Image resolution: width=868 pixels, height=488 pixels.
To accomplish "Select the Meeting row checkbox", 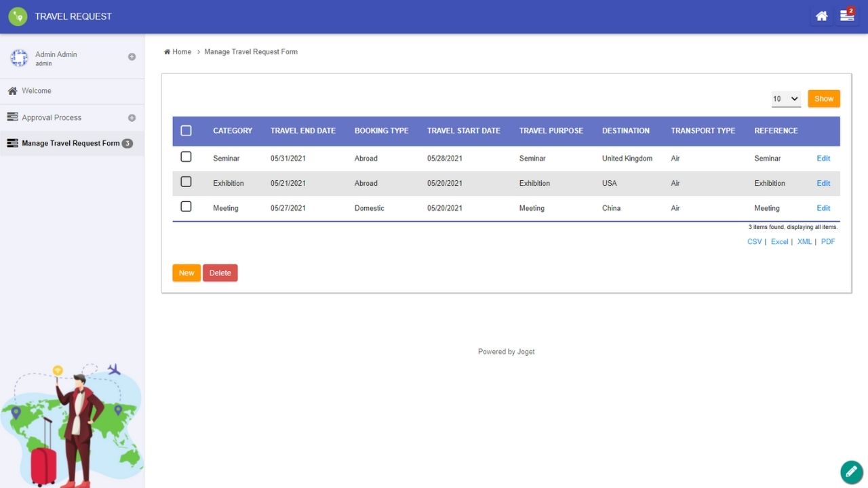I will pos(186,207).
